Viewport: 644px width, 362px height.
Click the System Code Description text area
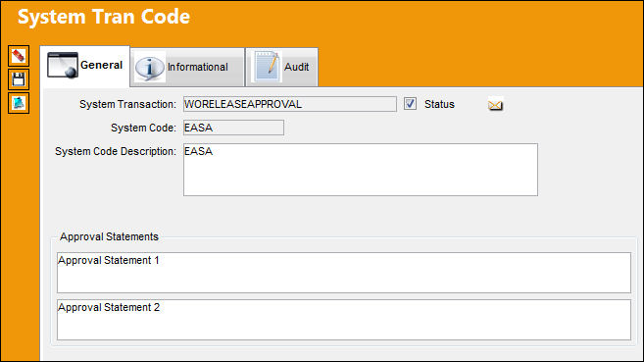click(x=360, y=170)
